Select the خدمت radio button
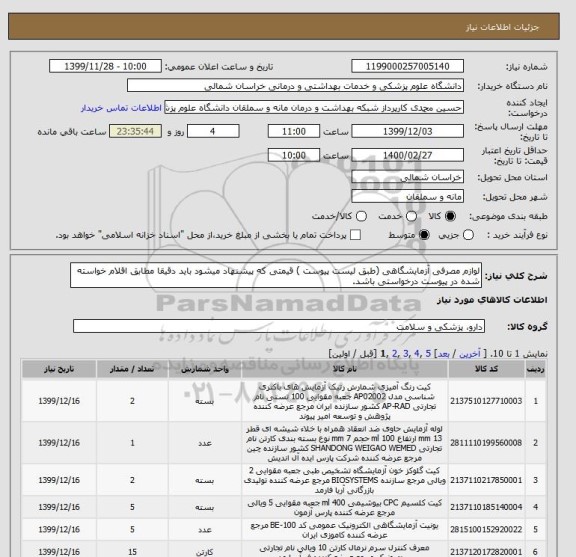 tap(411, 216)
